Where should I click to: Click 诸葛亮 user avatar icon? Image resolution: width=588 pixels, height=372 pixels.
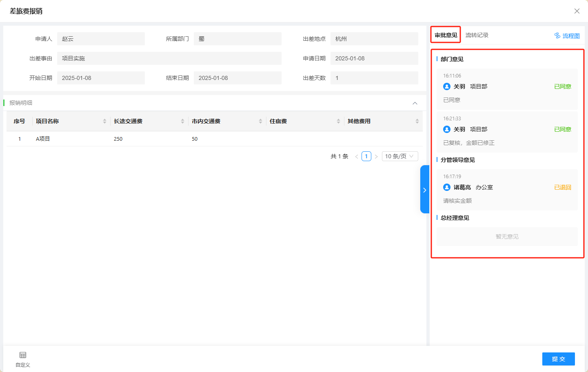click(x=447, y=187)
